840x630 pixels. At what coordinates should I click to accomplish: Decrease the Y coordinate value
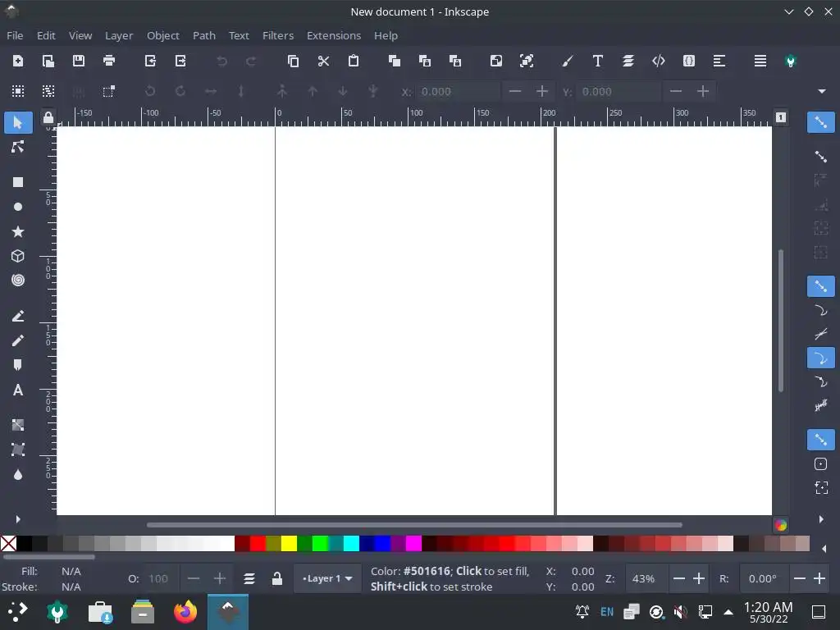[x=676, y=92]
